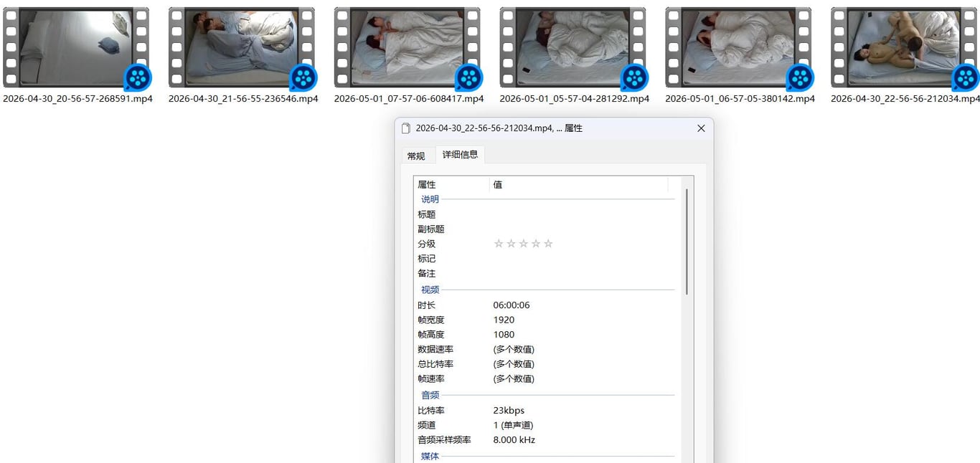Click the 分级 property label
This screenshot has width=980, height=463.
click(x=427, y=244)
